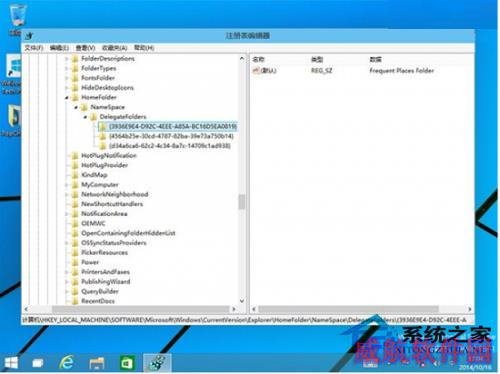Click the 类型 column header
Image resolution: width=500 pixels, height=374 pixels.
[317, 59]
